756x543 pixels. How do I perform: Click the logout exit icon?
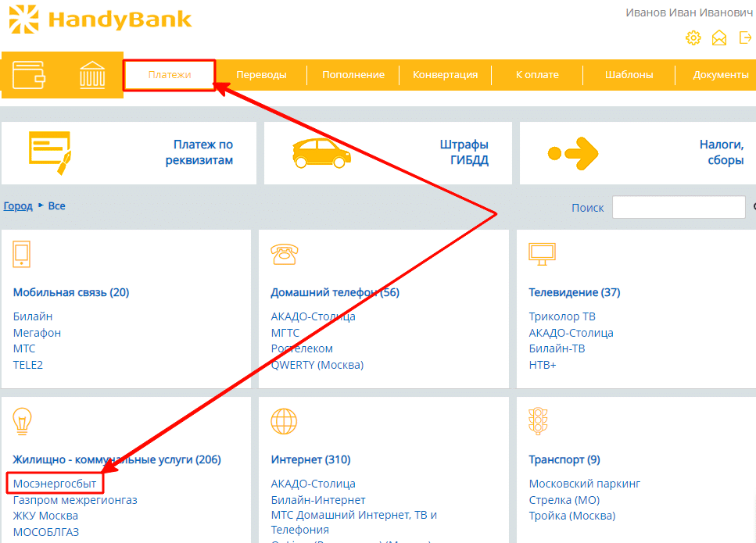[x=745, y=37]
